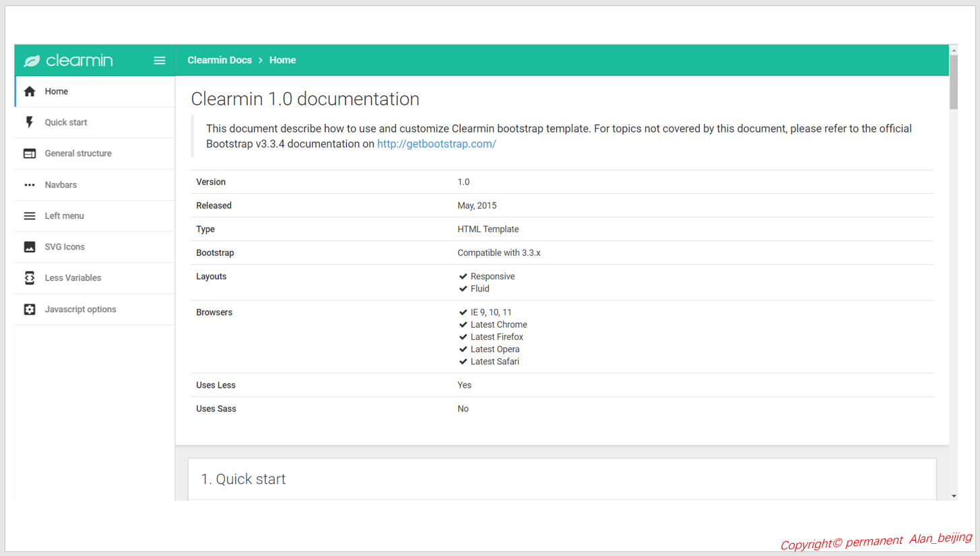This screenshot has width=980, height=556.
Task: Click the May, 2015 value
Action: (x=477, y=206)
